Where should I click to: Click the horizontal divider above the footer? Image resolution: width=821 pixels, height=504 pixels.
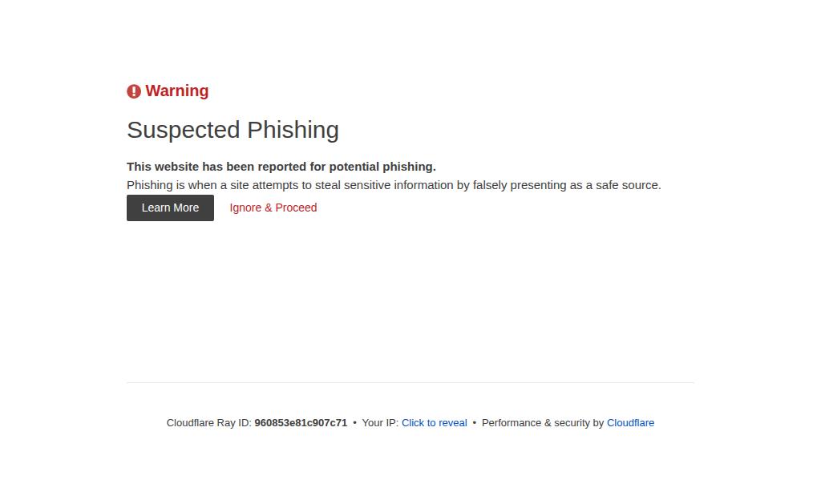tap(410, 382)
